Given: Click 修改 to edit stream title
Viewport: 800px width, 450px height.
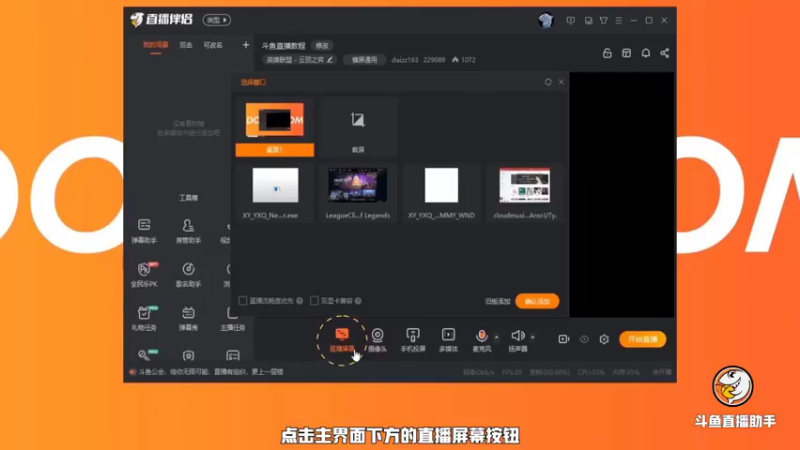Looking at the screenshot, I should tap(322, 45).
